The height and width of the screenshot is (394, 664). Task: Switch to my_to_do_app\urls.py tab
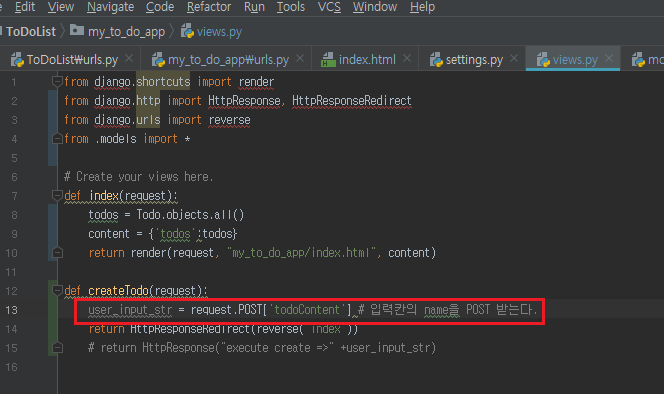(228, 60)
